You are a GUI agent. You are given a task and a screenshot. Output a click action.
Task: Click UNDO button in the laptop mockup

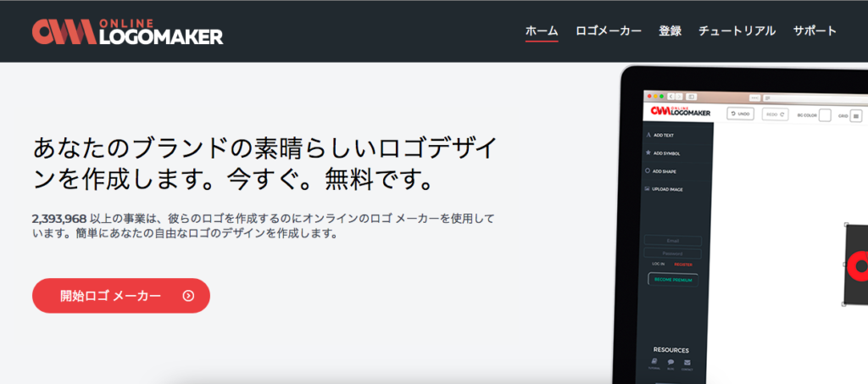[x=740, y=114]
